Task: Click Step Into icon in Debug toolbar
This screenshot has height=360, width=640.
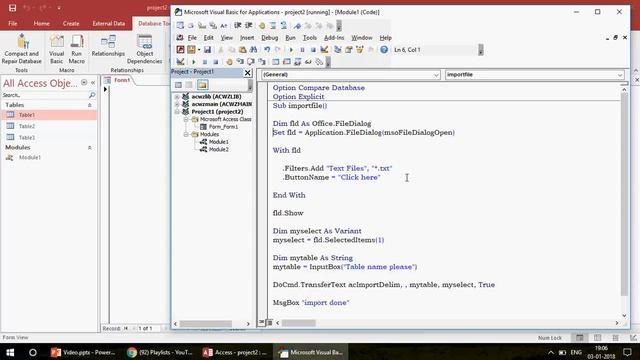Action: click(240, 62)
